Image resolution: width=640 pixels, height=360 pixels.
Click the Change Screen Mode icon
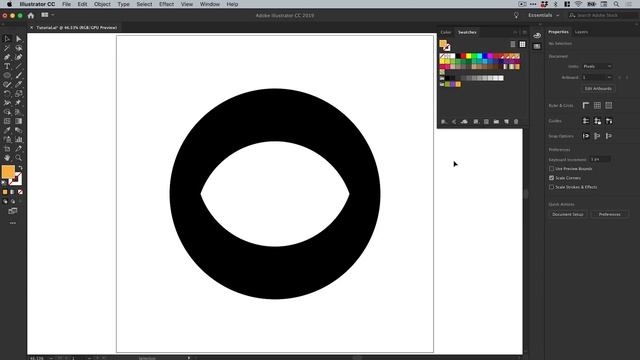pyautogui.click(x=13, y=211)
